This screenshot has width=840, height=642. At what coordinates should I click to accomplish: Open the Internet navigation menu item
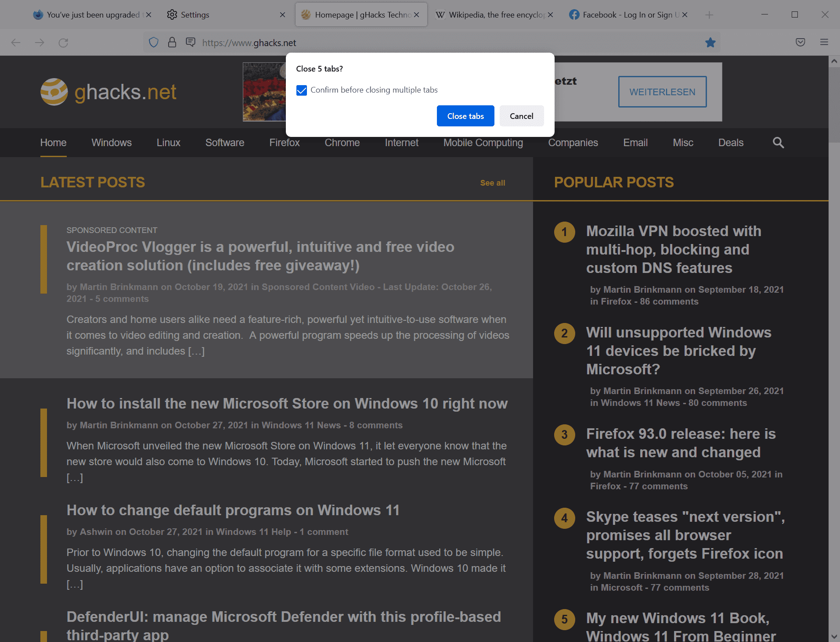point(401,143)
